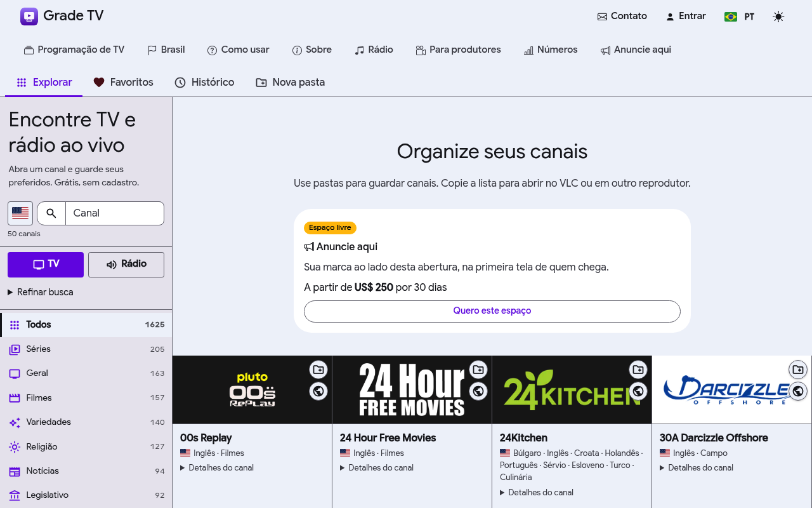Screen dimensions: 812x508
Task: Select the Séries category
Action: tap(86, 349)
